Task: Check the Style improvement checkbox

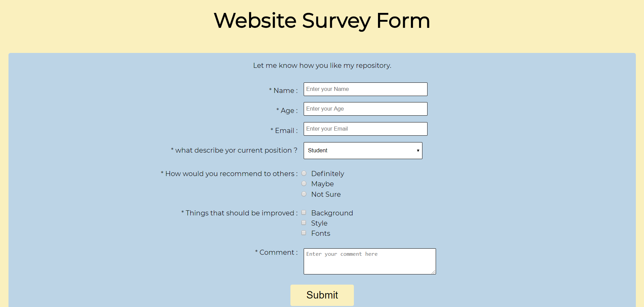Action: [x=304, y=223]
